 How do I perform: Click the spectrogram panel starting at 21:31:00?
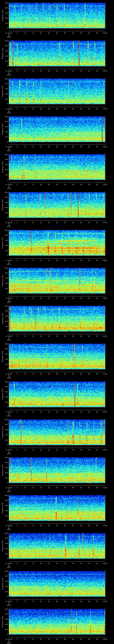coord(57,16)
